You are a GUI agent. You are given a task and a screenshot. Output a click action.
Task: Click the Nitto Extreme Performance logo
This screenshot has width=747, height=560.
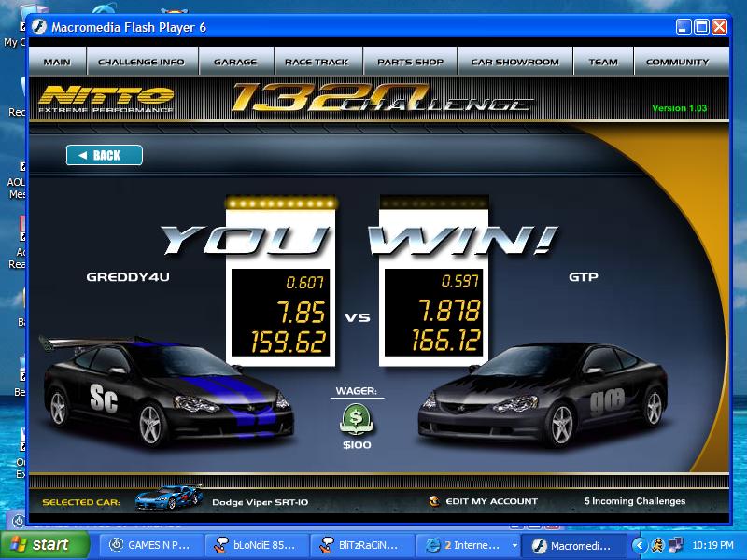coord(106,99)
